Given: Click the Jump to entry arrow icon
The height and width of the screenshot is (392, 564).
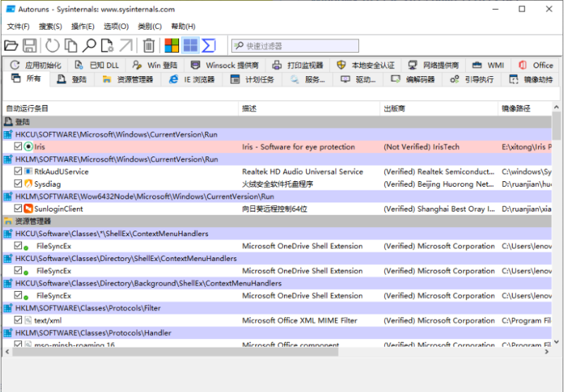Looking at the screenshot, I should (x=126, y=46).
